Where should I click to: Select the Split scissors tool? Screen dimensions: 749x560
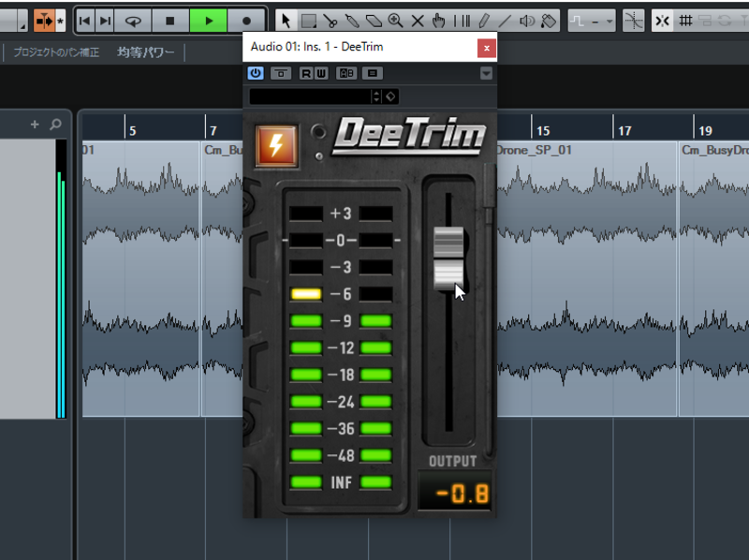330,21
